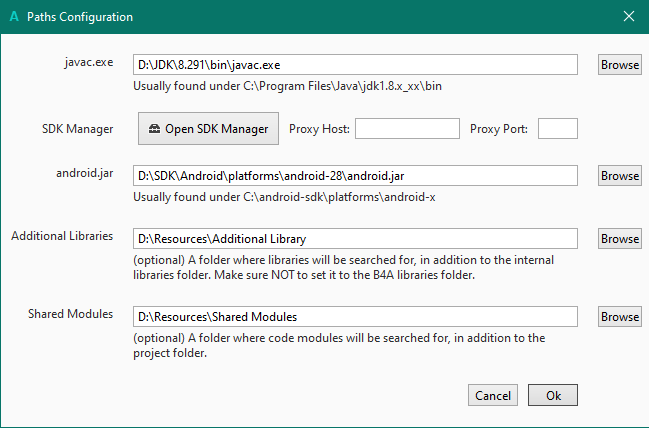Click the "Proxy Host:" label

point(319,129)
